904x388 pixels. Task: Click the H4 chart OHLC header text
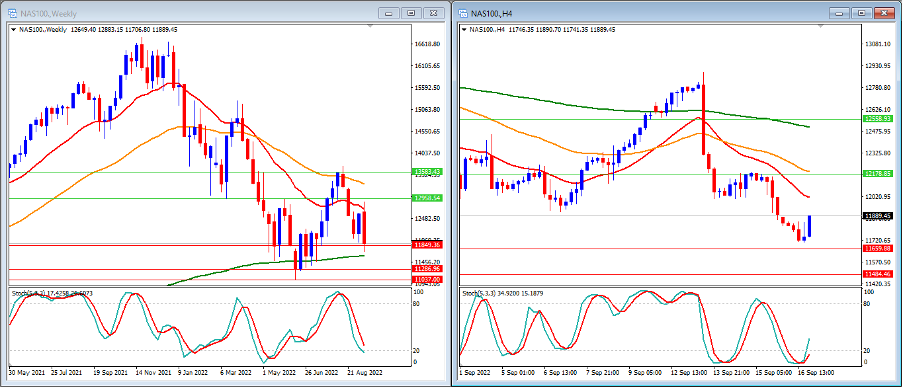pyautogui.click(x=542, y=29)
